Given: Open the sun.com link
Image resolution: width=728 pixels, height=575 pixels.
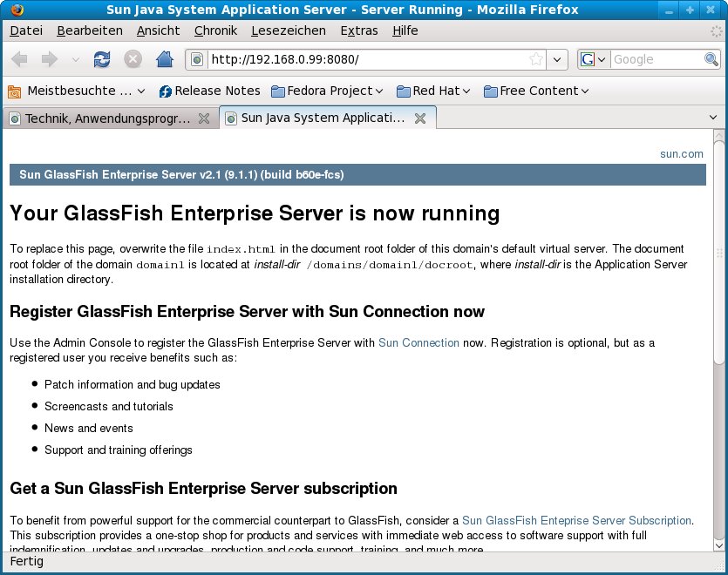Looking at the screenshot, I should pos(681,153).
